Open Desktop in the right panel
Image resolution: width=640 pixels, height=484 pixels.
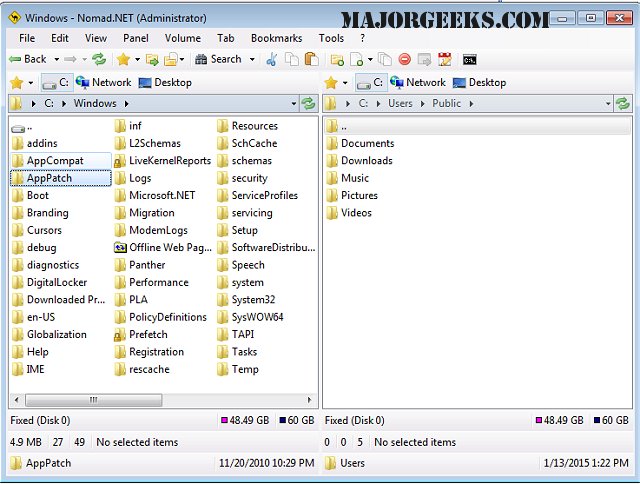point(480,83)
